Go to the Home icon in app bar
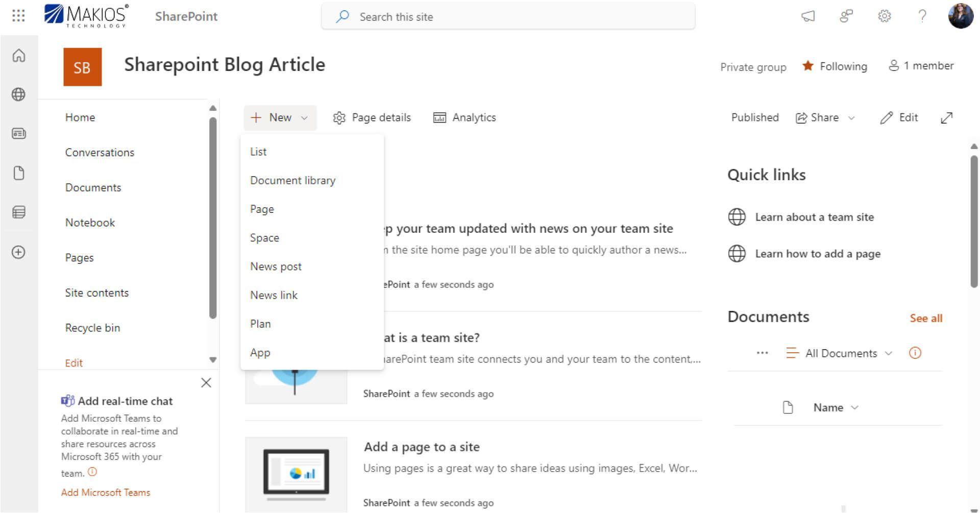 19,55
